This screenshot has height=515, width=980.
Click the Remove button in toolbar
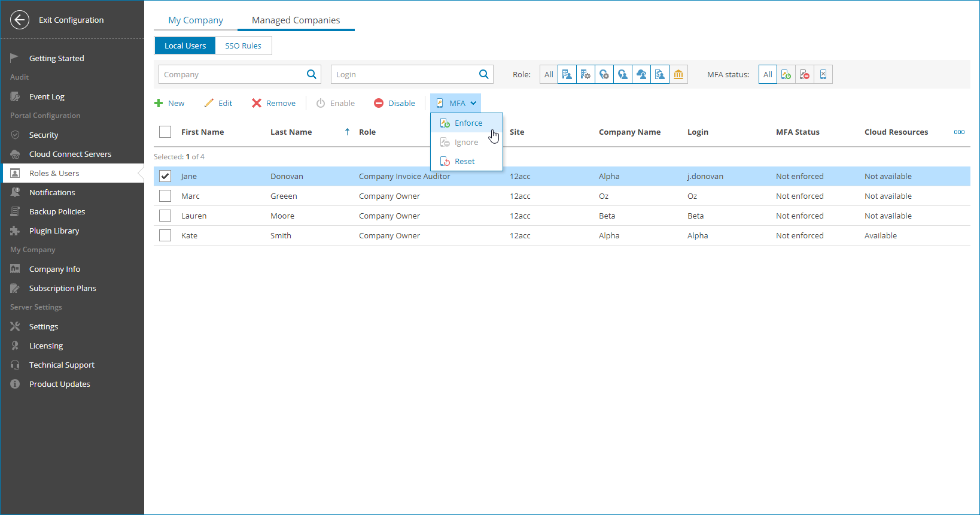pos(274,103)
